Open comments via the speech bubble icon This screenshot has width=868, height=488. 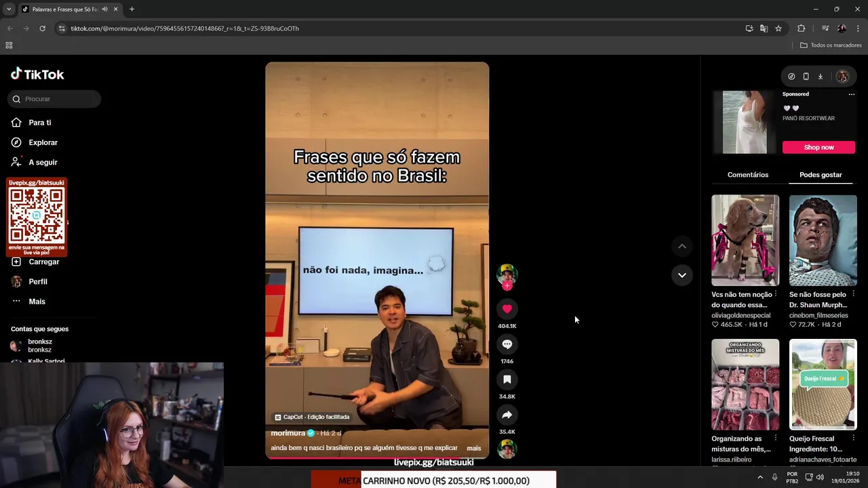[507, 344]
